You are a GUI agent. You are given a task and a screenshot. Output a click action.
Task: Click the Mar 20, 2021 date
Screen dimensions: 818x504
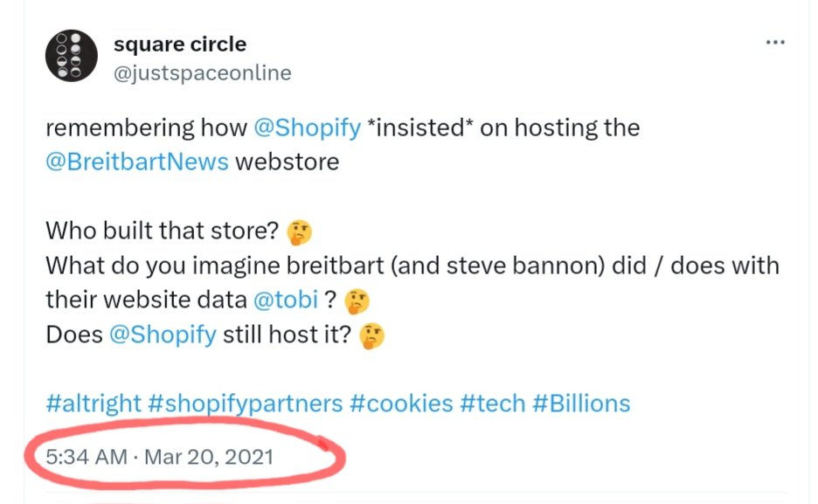[209, 457]
